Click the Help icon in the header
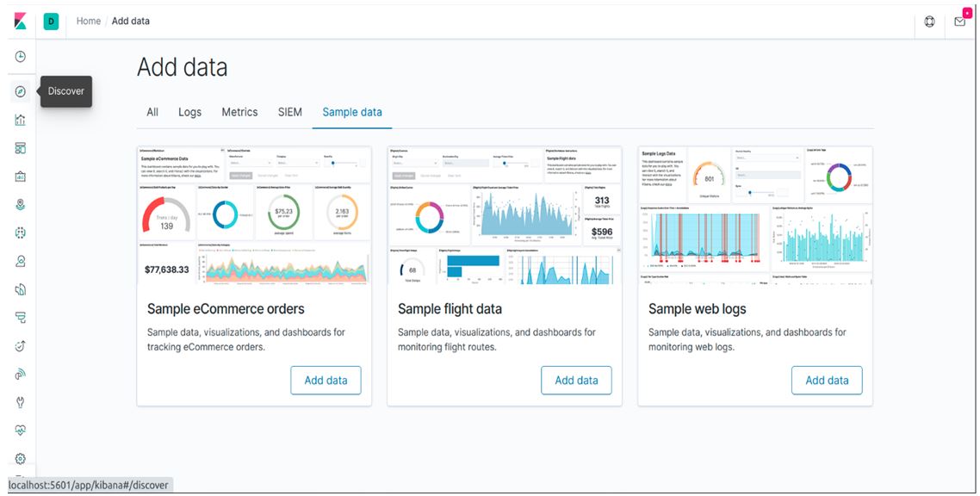The image size is (980, 496). 930,22
